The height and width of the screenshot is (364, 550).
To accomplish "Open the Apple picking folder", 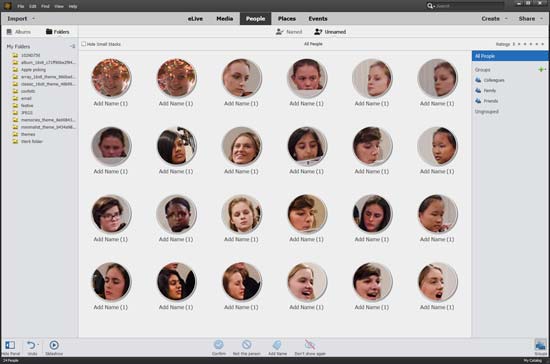I will (x=33, y=70).
